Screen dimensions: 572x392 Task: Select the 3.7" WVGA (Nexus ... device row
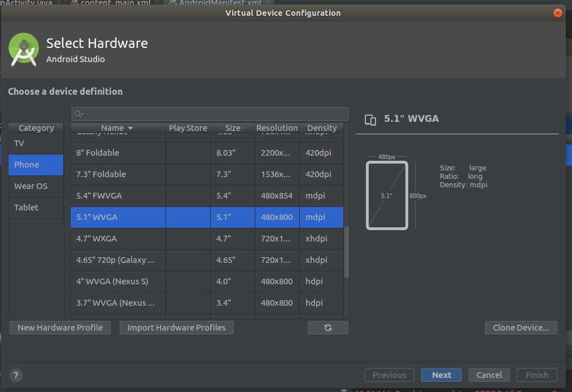(207, 303)
